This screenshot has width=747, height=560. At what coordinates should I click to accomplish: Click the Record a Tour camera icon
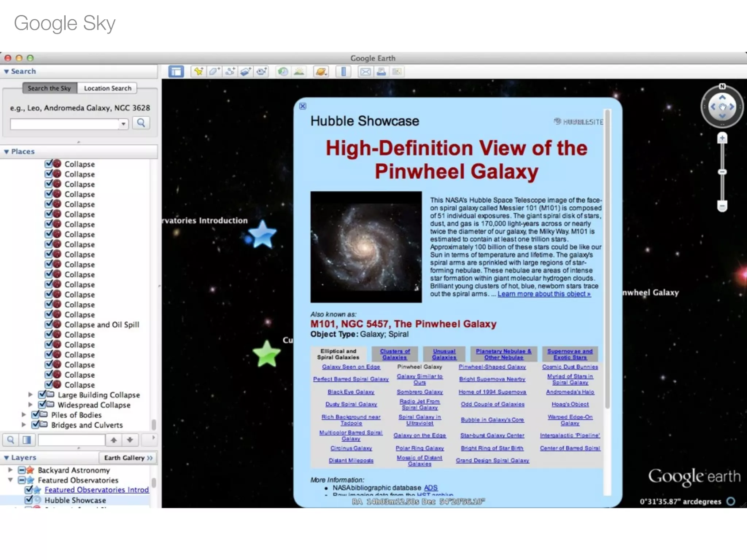click(x=261, y=72)
